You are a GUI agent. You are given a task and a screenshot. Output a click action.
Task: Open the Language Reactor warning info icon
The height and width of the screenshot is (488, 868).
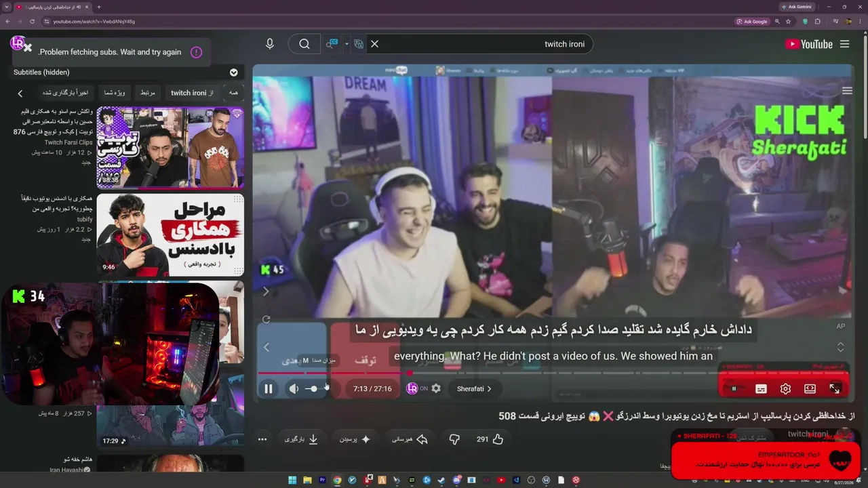coord(196,52)
